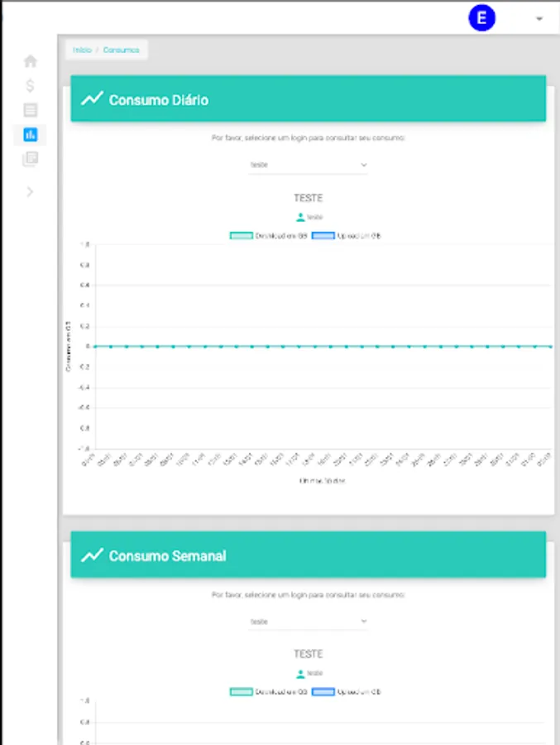The width and height of the screenshot is (560, 745).
Task: Open the account dropdown arrow at top right
Action: point(539,18)
